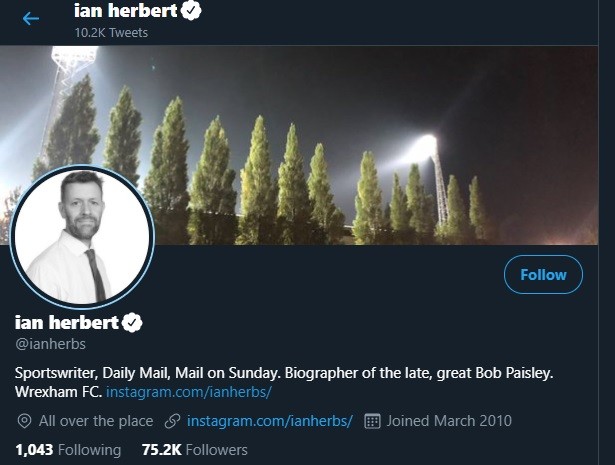615x465 pixels.
Task: Open the Instagram link beside the chain icon
Action: click(270, 421)
